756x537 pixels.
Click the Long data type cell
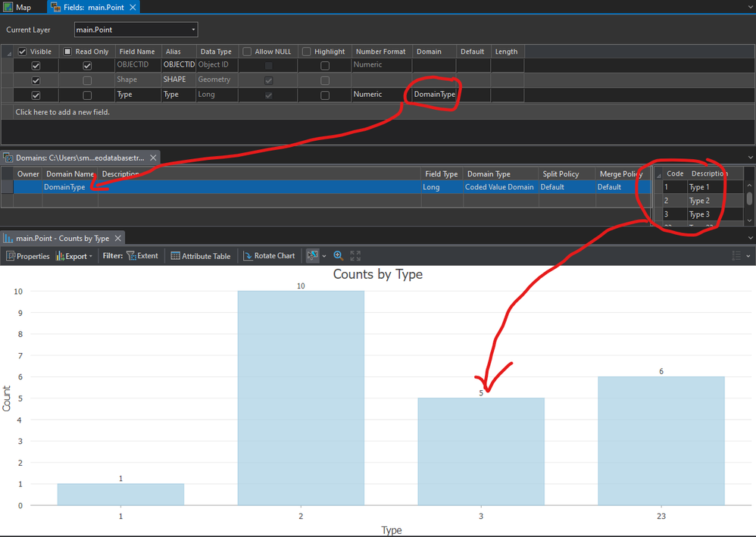pos(217,95)
